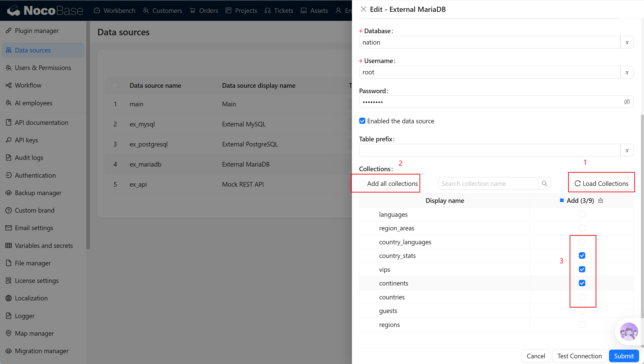
Task: Open the AI assistant avatar bubble
Action: click(x=629, y=332)
